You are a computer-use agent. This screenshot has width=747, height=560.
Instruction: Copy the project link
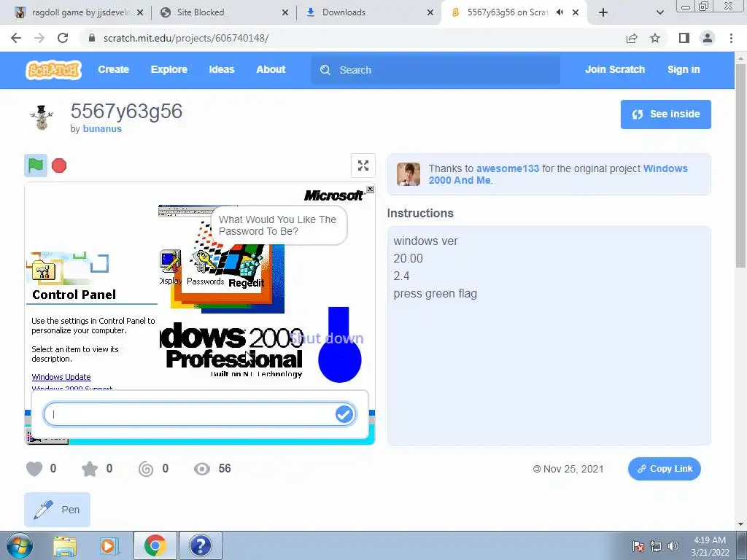[x=665, y=469]
